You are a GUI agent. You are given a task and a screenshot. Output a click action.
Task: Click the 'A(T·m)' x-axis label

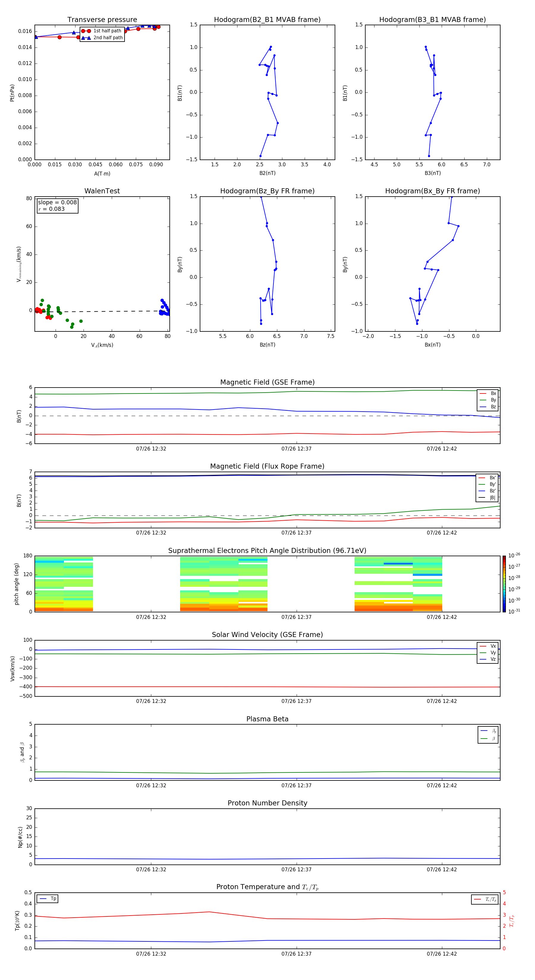tap(102, 173)
